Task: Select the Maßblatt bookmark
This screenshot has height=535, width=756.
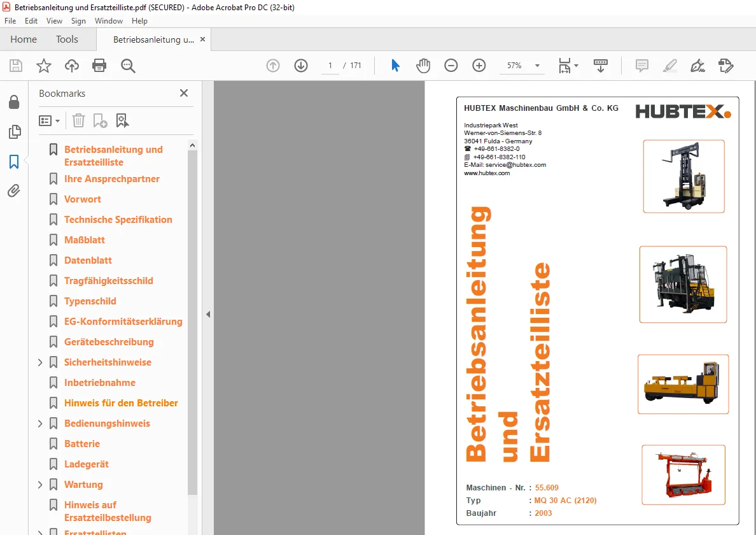Action: [x=85, y=239]
